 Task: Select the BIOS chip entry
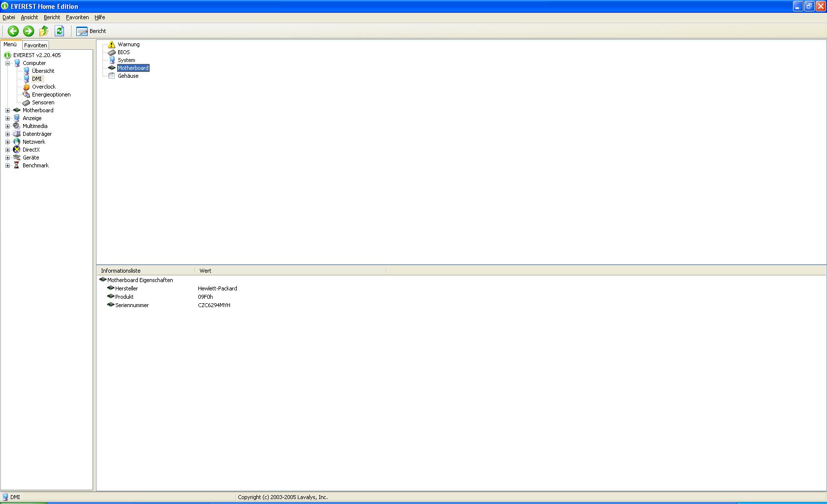tap(123, 52)
